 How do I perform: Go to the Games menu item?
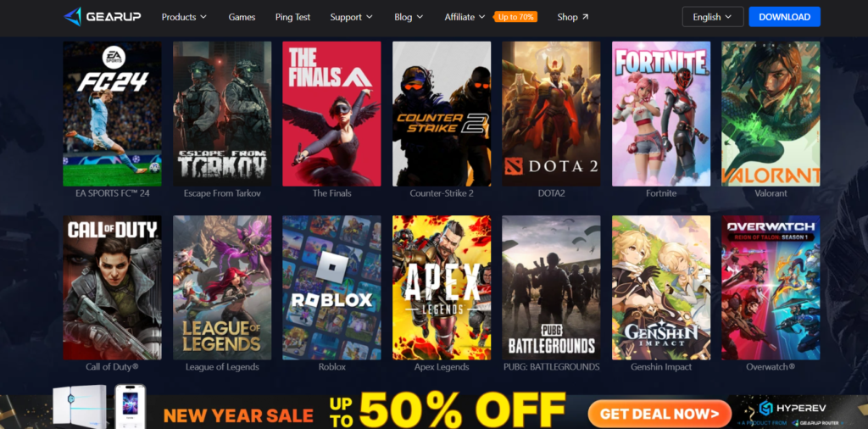coord(242,17)
